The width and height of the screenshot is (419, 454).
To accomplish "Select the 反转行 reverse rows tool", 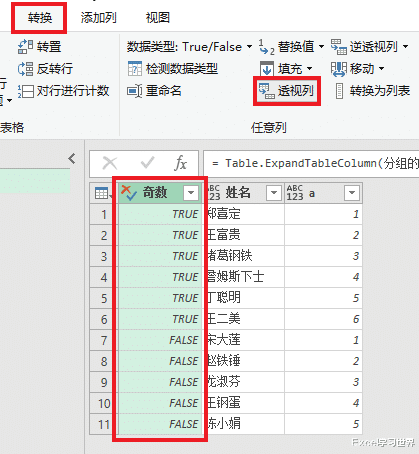I will tap(45, 68).
